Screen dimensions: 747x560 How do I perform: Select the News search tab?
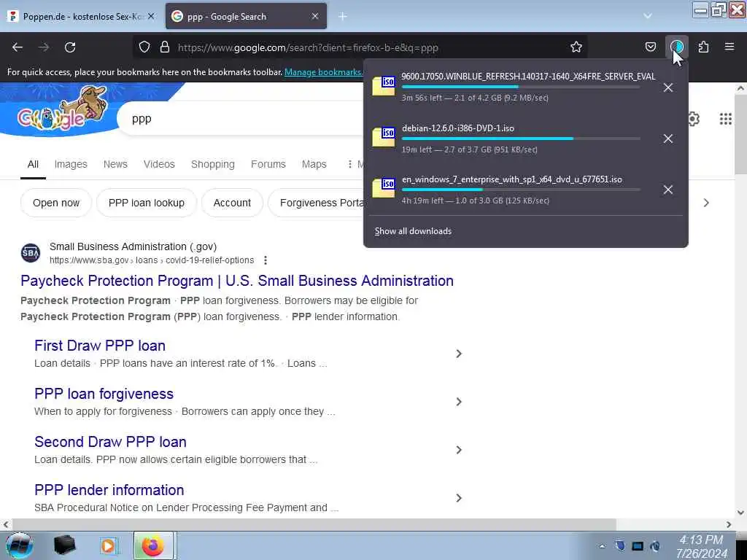115,164
